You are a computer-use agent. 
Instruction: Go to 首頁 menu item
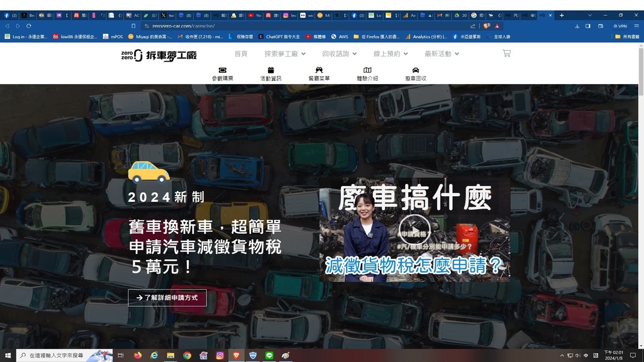click(x=241, y=54)
